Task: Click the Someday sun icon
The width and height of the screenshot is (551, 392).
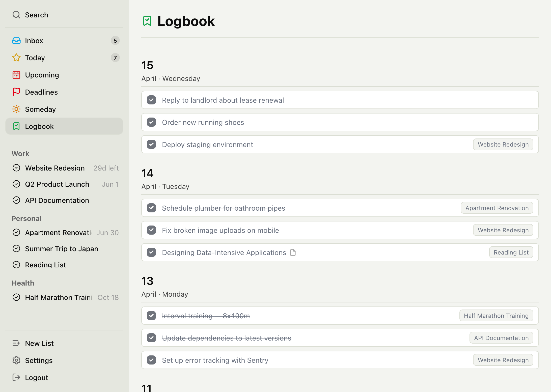Action: pos(16,109)
